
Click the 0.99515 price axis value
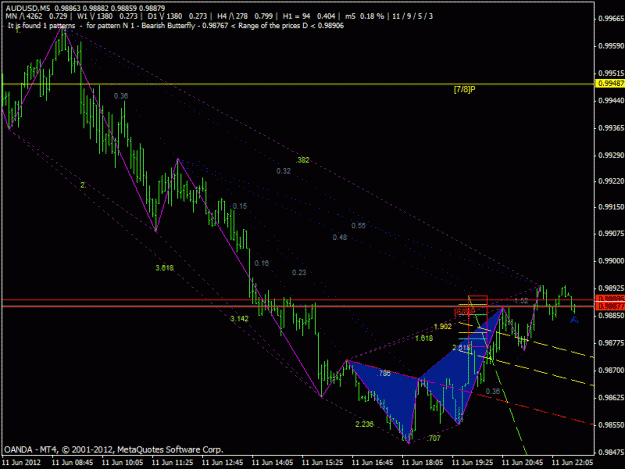pyautogui.click(x=611, y=73)
